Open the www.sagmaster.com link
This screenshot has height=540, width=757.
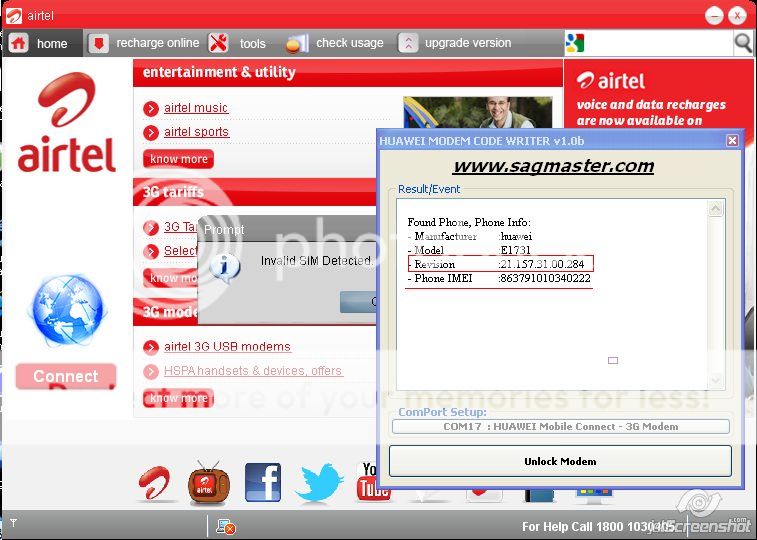click(554, 166)
